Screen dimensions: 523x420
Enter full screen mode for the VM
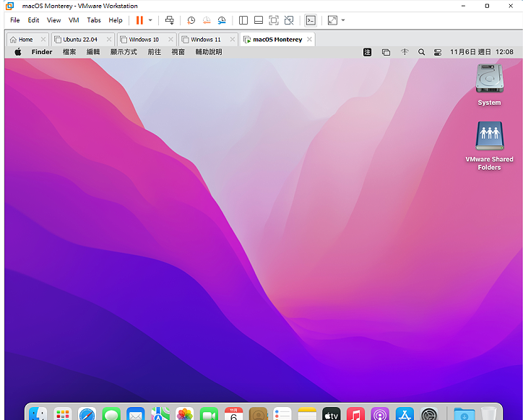tap(274, 20)
